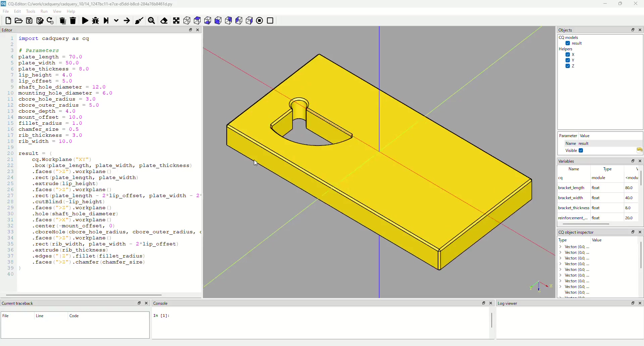Click the brush icon in the toolbar
644x346 pixels.
[x=139, y=21]
